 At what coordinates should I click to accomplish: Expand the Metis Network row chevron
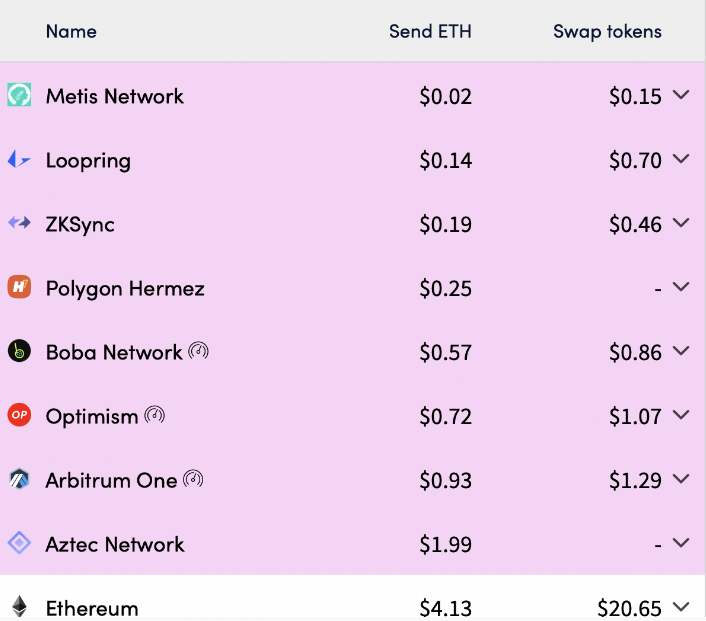pos(681,95)
